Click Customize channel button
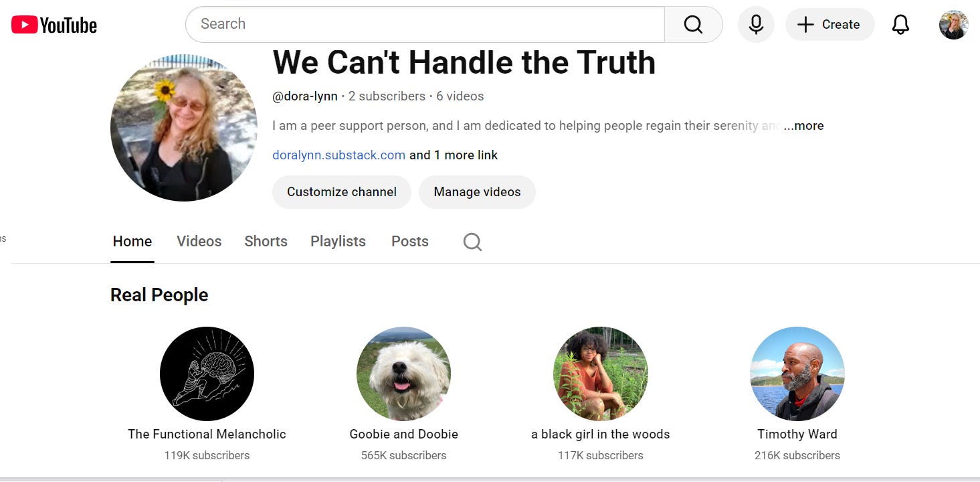 tap(342, 192)
